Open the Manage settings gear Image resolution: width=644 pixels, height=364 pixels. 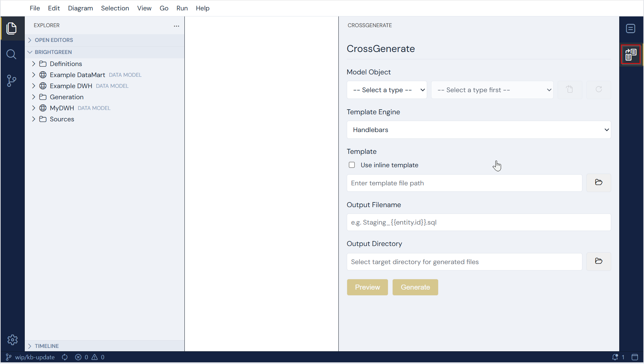[x=12, y=340]
